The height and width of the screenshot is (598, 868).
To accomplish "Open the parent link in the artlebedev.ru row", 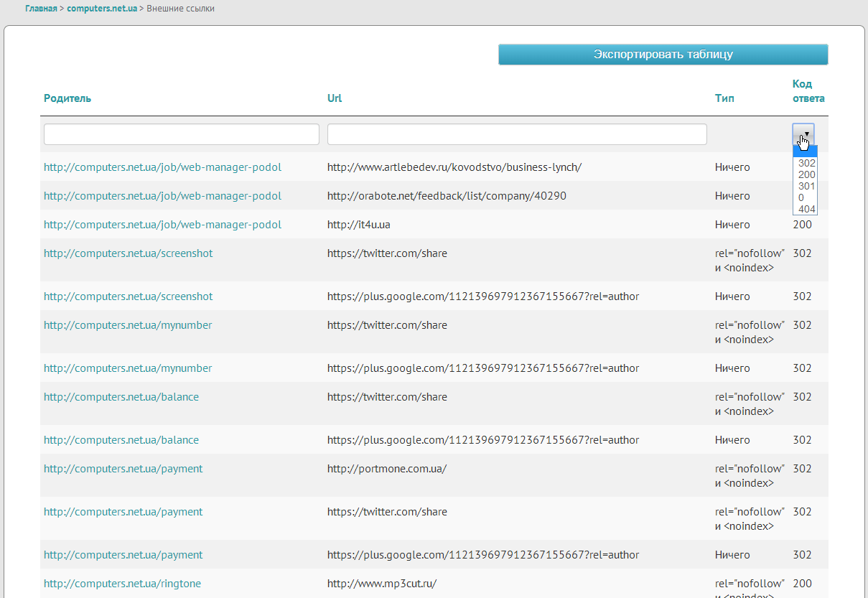I will click(x=162, y=167).
